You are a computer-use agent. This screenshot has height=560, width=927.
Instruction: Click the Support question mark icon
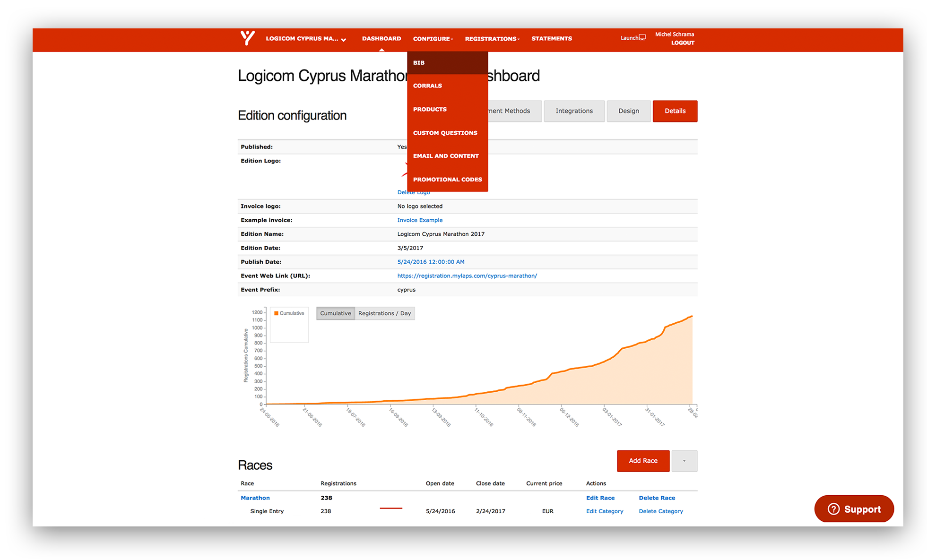pyautogui.click(x=833, y=509)
